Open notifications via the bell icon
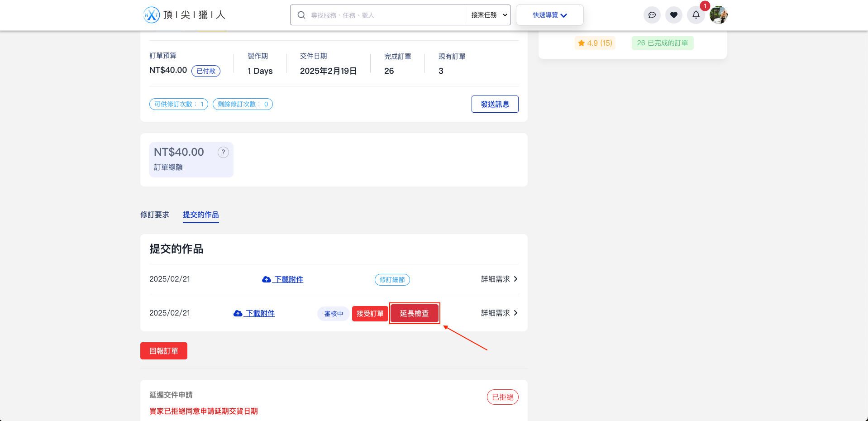 tap(696, 15)
